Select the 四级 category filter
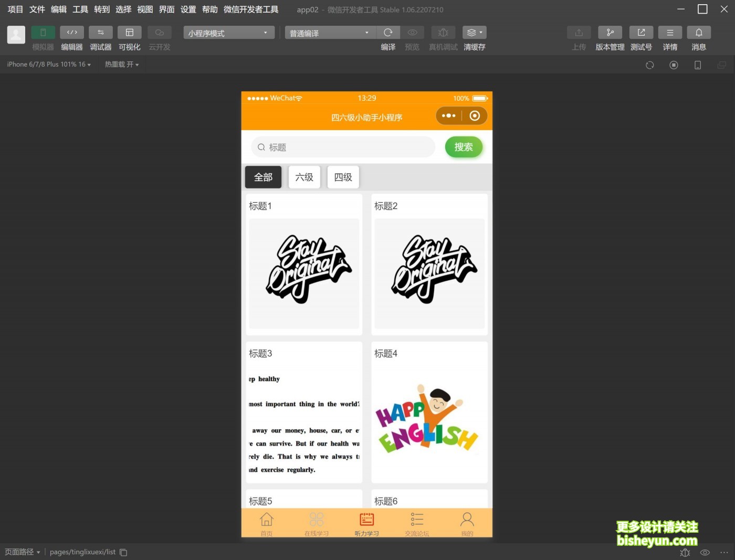 (x=343, y=177)
